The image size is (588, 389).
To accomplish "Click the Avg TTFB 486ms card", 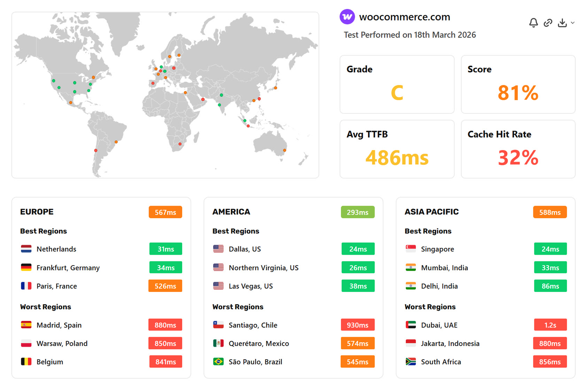I will pos(397,149).
